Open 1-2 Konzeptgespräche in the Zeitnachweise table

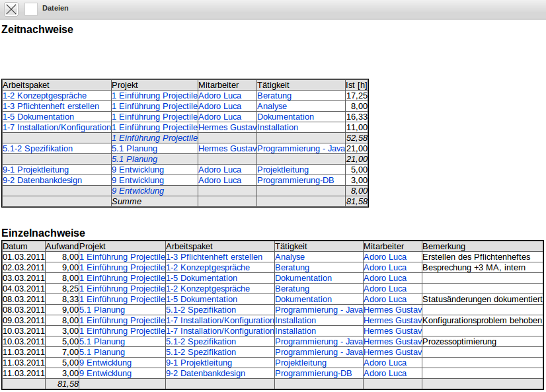pyautogui.click(x=44, y=96)
